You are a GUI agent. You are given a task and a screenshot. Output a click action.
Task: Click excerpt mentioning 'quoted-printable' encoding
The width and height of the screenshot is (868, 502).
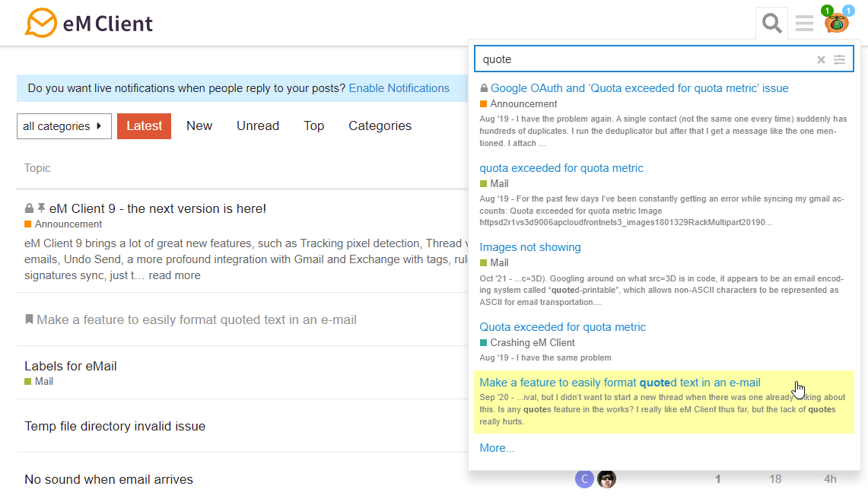click(662, 291)
